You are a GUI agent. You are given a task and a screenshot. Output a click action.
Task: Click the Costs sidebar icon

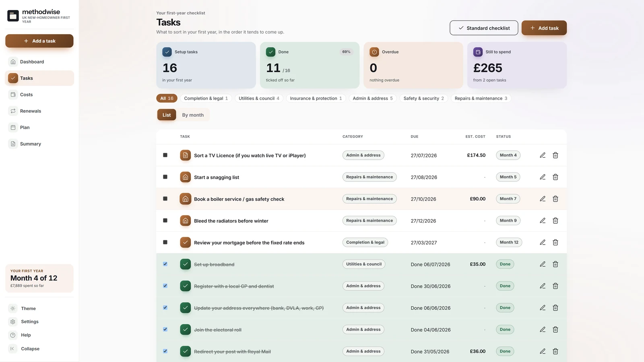click(13, 95)
